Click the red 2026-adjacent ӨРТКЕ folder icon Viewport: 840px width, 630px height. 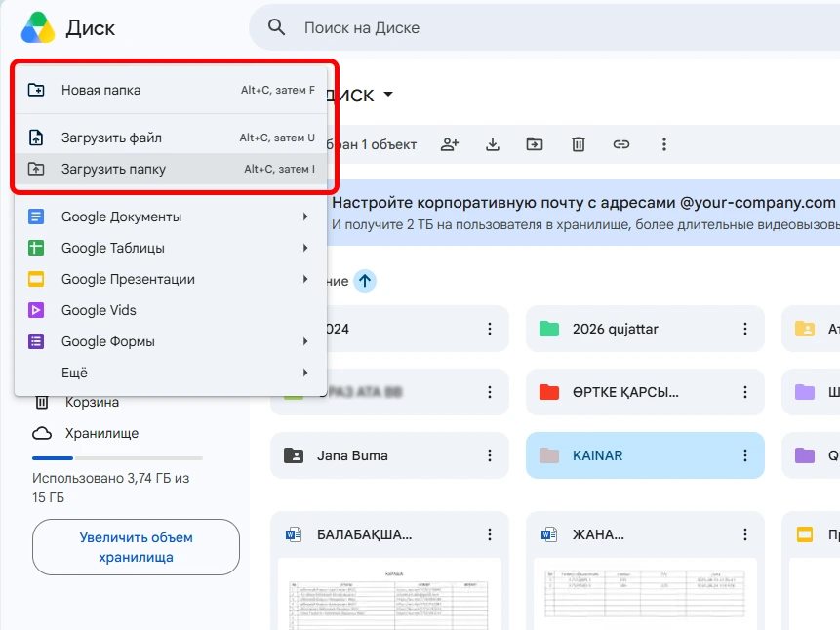(549, 392)
